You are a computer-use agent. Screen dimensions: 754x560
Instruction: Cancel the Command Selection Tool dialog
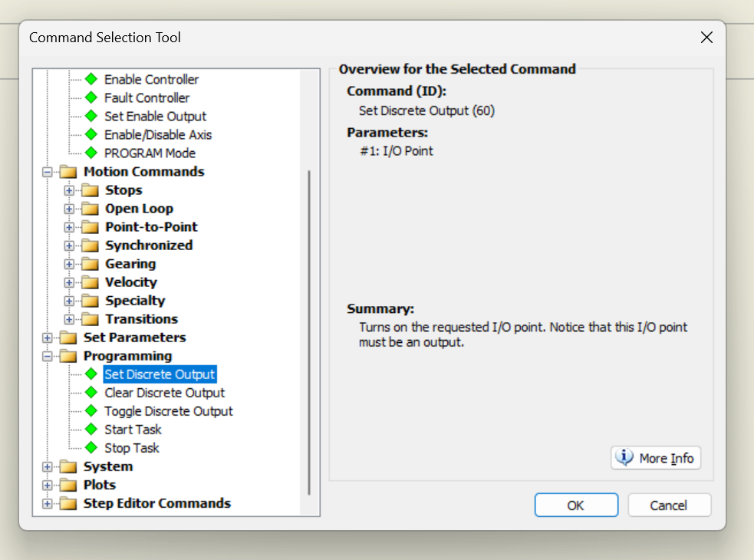[669, 506]
